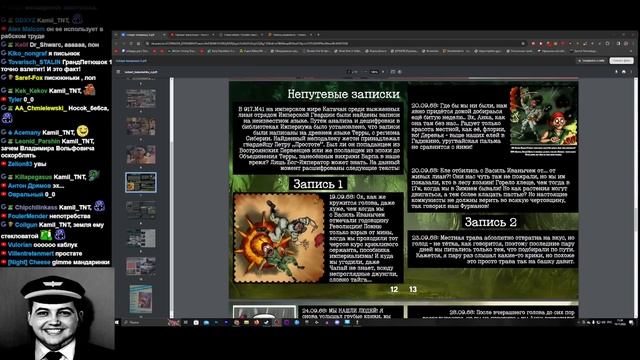The height and width of the screenshot is (360, 640).
Task: Click the dark save button beside white button
Action: click(591, 61)
